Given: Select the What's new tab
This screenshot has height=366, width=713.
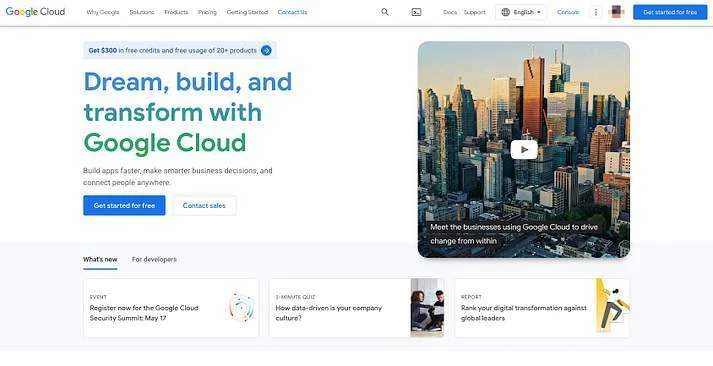Looking at the screenshot, I should (x=100, y=260).
